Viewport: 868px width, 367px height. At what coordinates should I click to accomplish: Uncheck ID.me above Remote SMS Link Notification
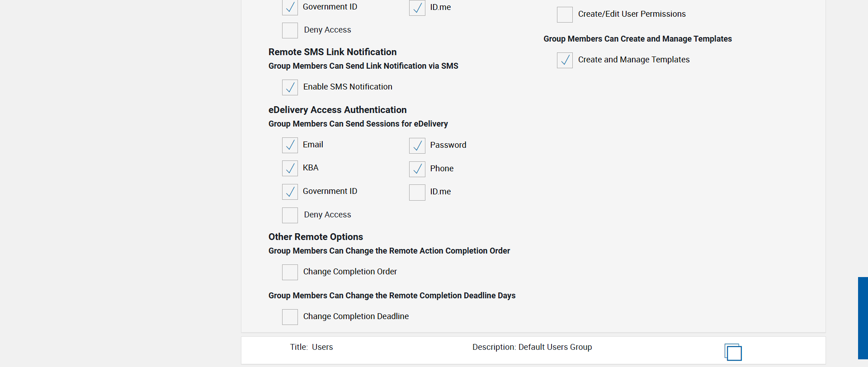click(417, 8)
